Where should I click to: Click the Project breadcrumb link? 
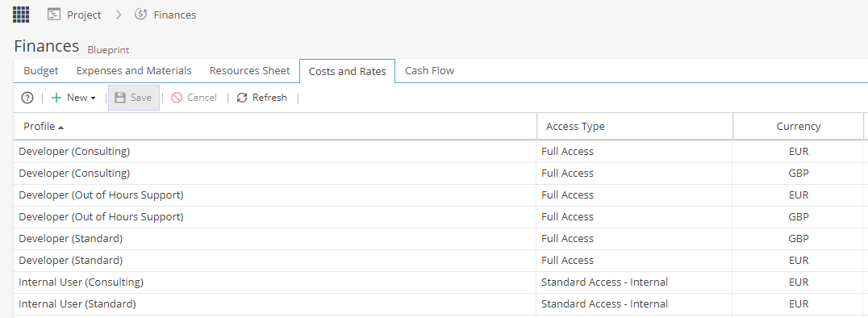tap(84, 15)
